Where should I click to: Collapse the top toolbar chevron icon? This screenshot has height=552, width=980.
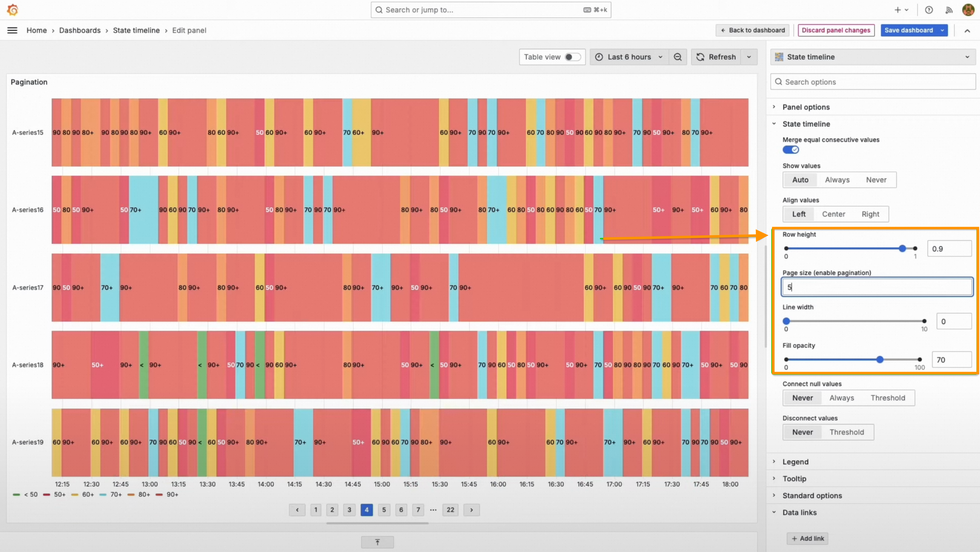[x=967, y=31]
